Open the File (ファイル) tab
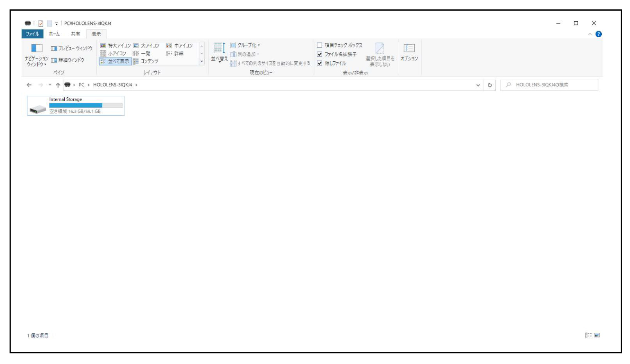 pyautogui.click(x=32, y=34)
